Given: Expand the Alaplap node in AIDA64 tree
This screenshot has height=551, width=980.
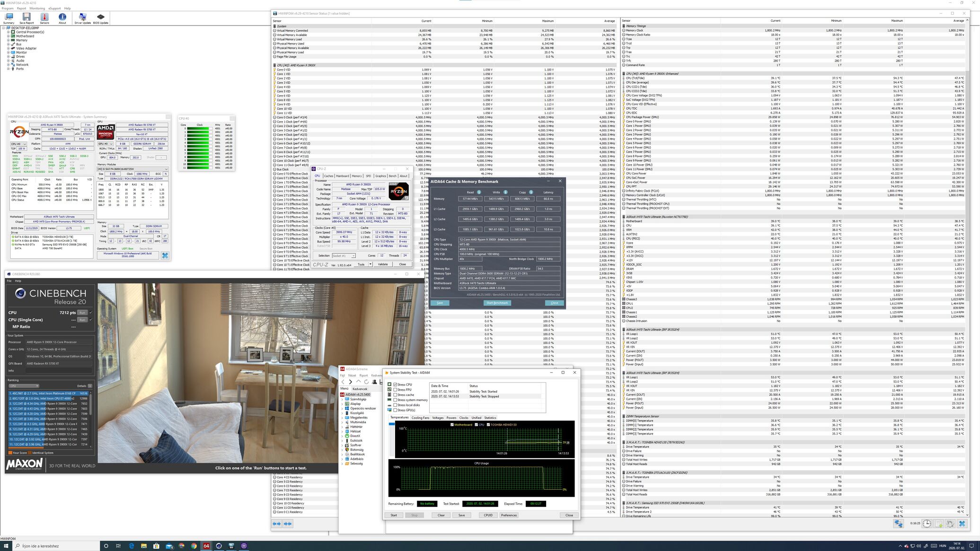Looking at the screenshot, I should coord(343,404).
